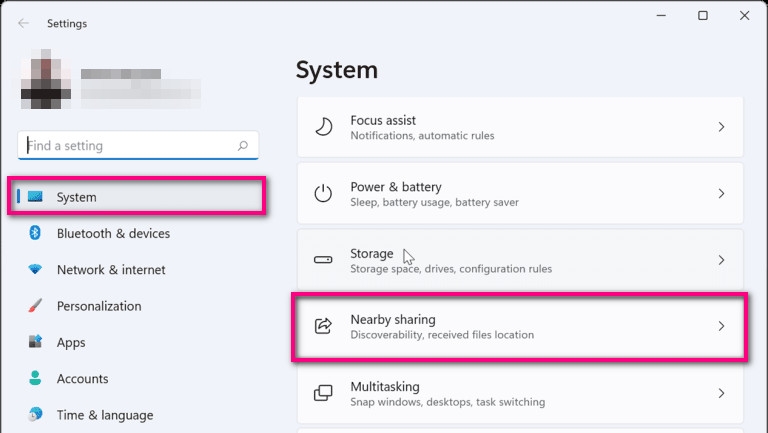Open Power & battery settings
Viewport: 768px width, 433px height.
[x=520, y=193]
